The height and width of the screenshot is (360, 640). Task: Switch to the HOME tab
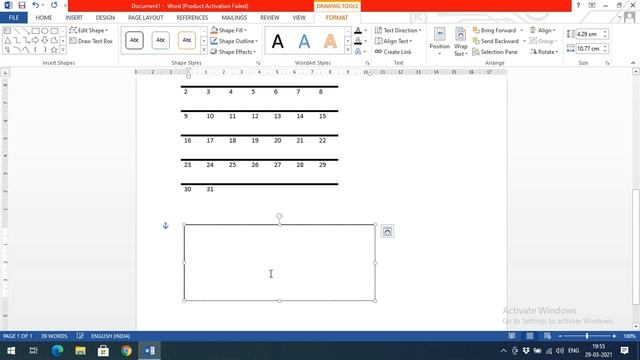[44, 18]
